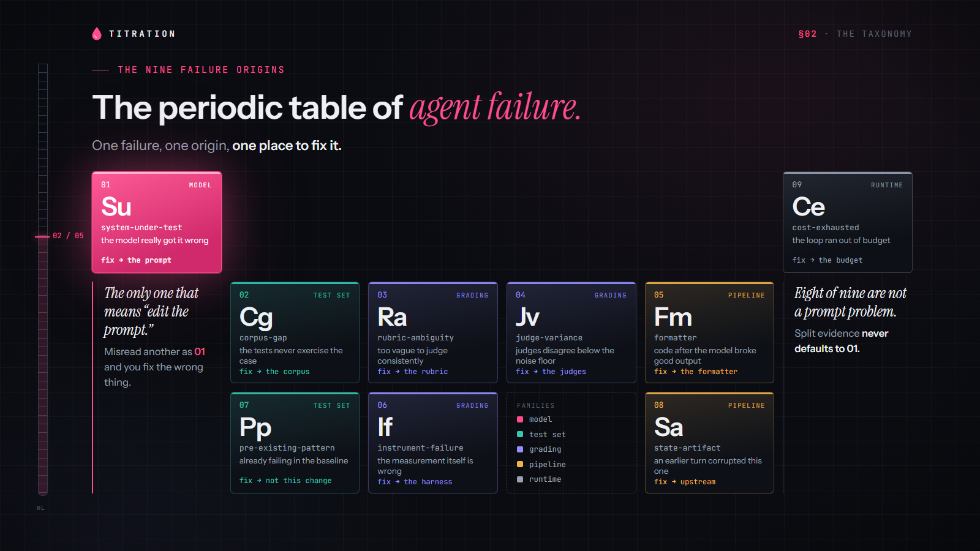Click the vertical burette progress bar
This screenshot has height=551, width=980.
point(43,279)
